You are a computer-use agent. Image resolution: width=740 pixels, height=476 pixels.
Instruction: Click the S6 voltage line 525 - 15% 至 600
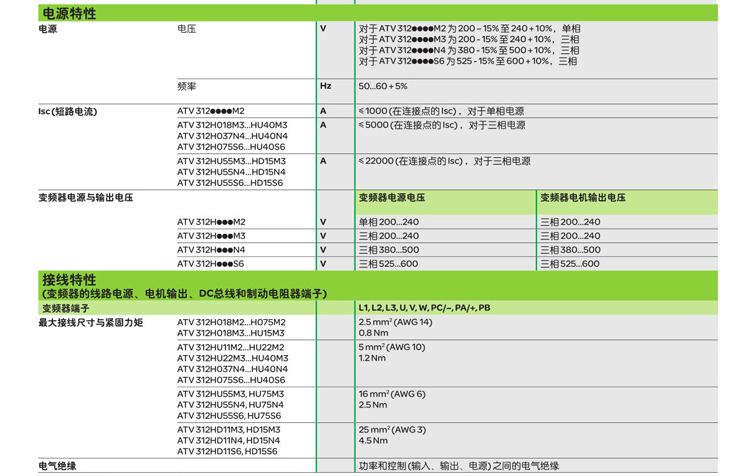[x=468, y=61]
